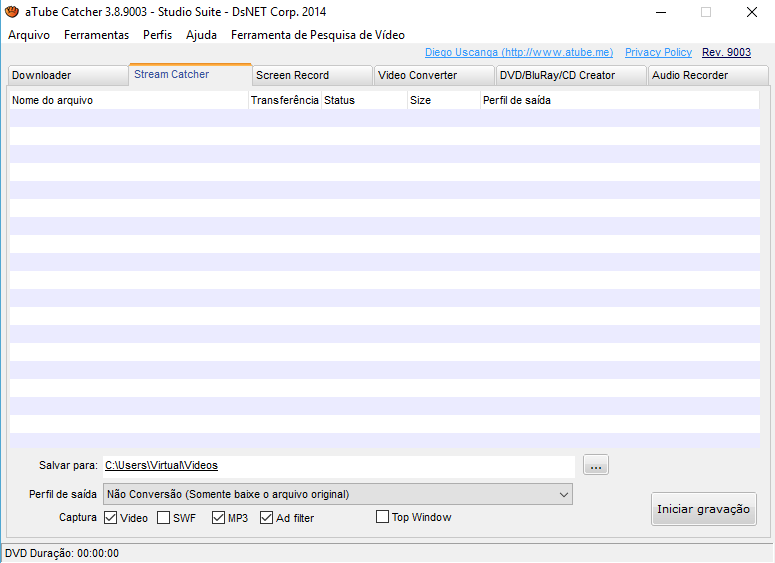Enable the Top Window checkbox
This screenshot has height=563, width=775.
click(382, 517)
